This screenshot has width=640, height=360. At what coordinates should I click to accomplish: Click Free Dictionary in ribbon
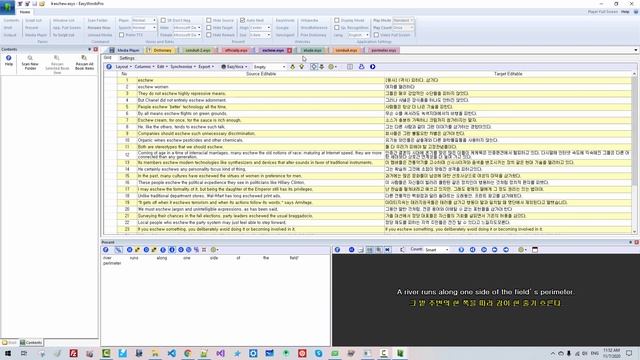pyautogui.click(x=313, y=35)
